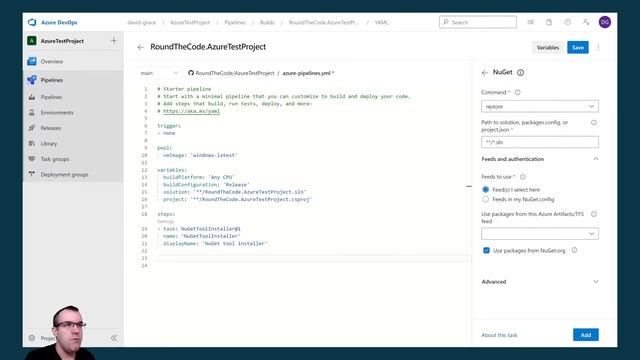Show info for Path to solution field
640x360 pixels.
(x=594, y=122)
